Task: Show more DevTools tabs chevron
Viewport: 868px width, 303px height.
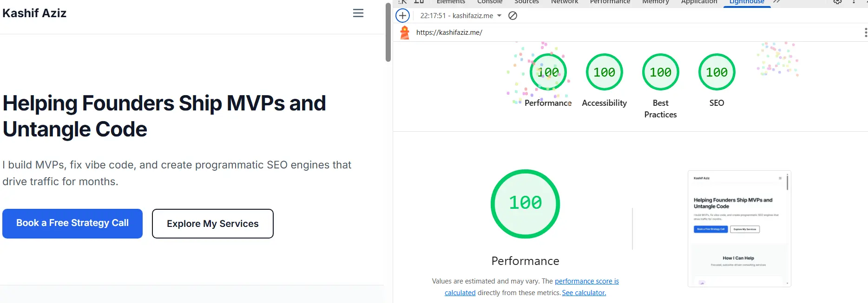Action: tap(776, 2)
